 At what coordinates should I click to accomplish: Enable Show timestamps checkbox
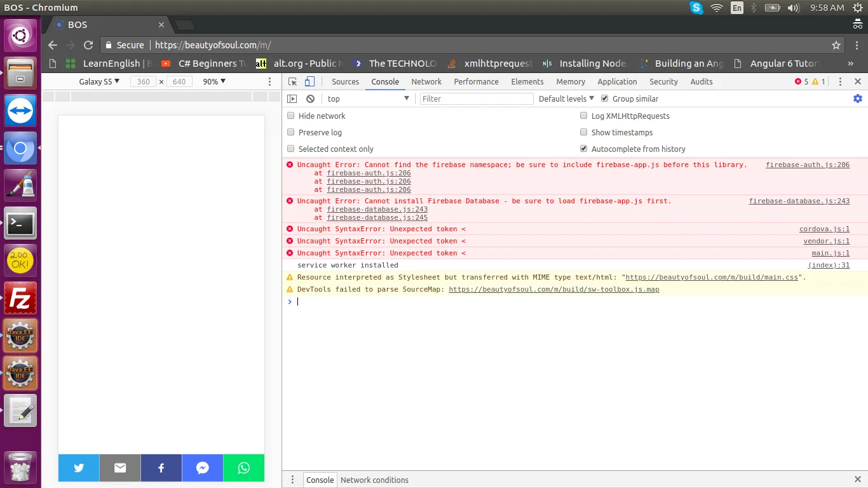[x=584, y=132]
